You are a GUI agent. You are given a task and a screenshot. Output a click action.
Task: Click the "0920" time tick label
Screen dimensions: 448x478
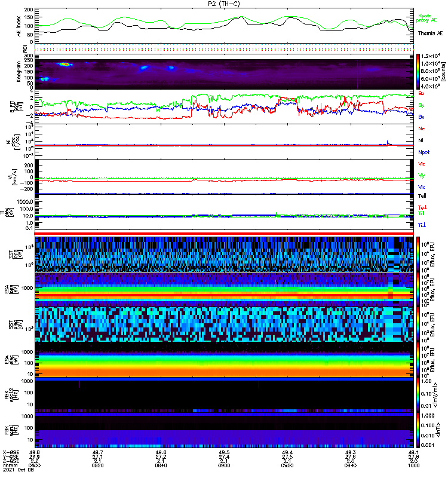tap(287, 465)
